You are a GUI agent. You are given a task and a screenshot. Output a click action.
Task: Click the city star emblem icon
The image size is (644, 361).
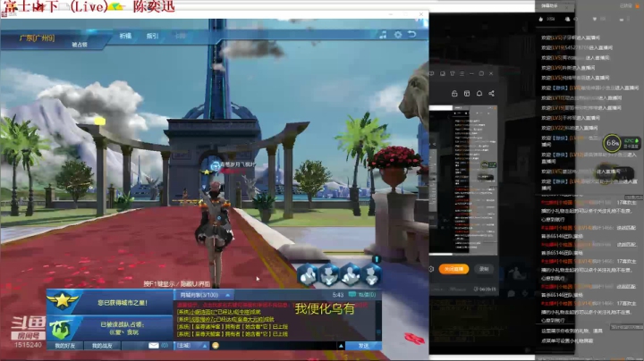(x=63, y=301)
